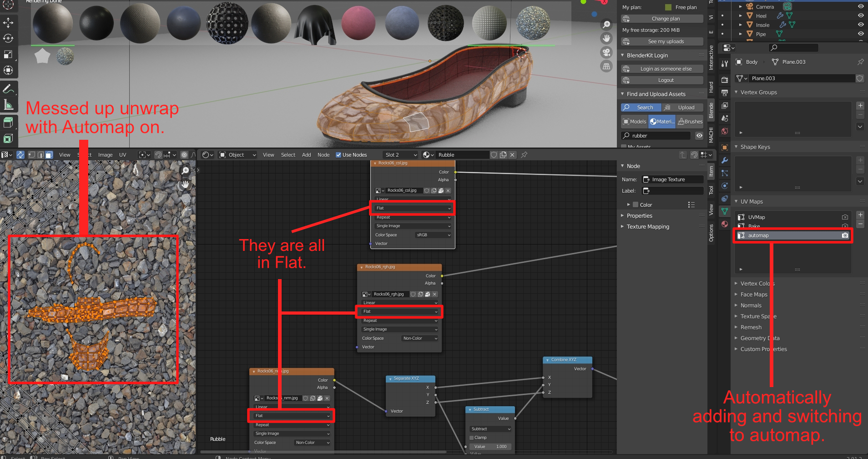Select the automap UV map row
Viewport: 868px width, 459px height.
coord(793,235)
